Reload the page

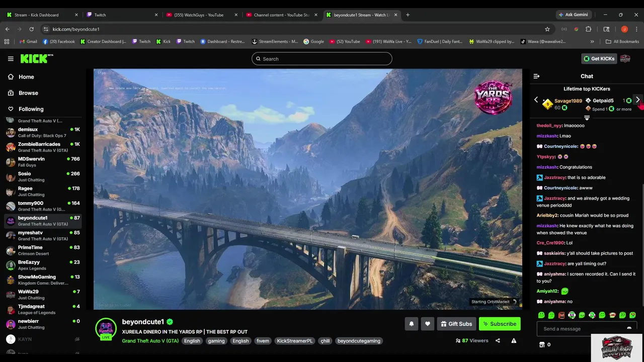[31, 29]
